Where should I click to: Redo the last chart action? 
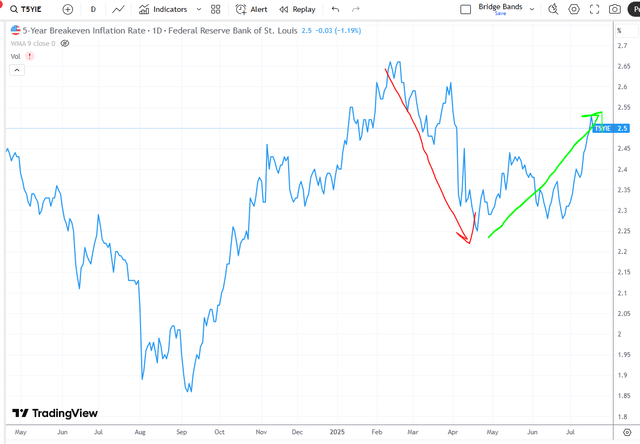tap(356, 9)
